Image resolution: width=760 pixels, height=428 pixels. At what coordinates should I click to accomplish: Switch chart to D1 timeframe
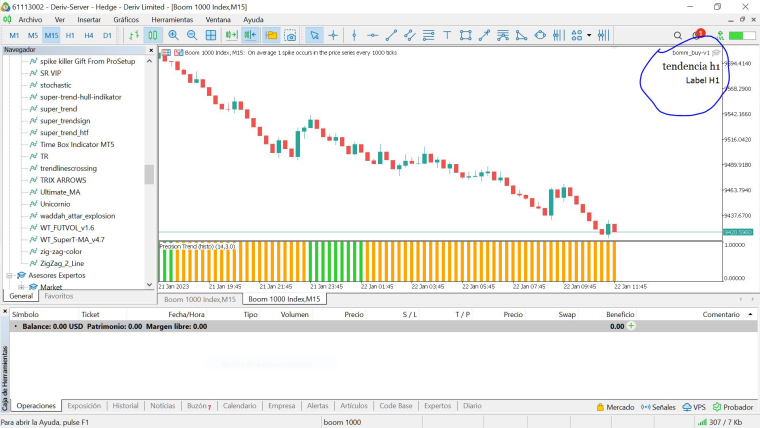(x=107, y=35)
